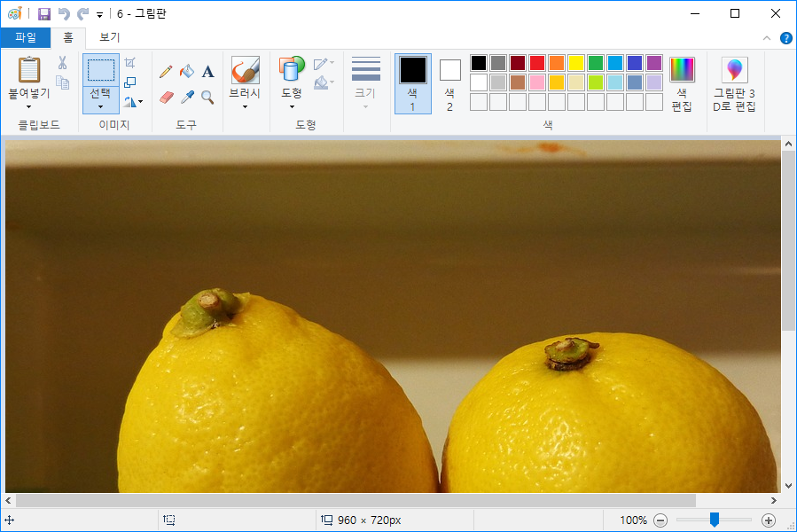Pick the green color swatch
This screenshot has width=797, height=532.
pos(595,63)
